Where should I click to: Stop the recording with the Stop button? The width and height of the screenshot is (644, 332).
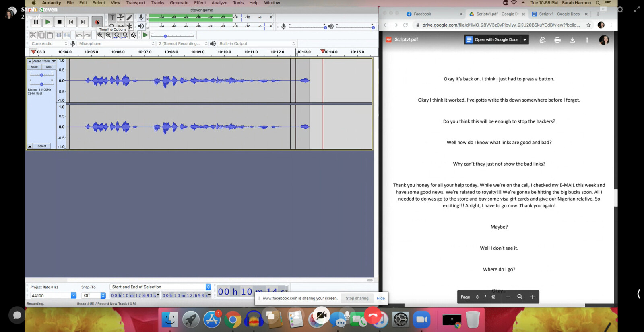tap(59, 22)
